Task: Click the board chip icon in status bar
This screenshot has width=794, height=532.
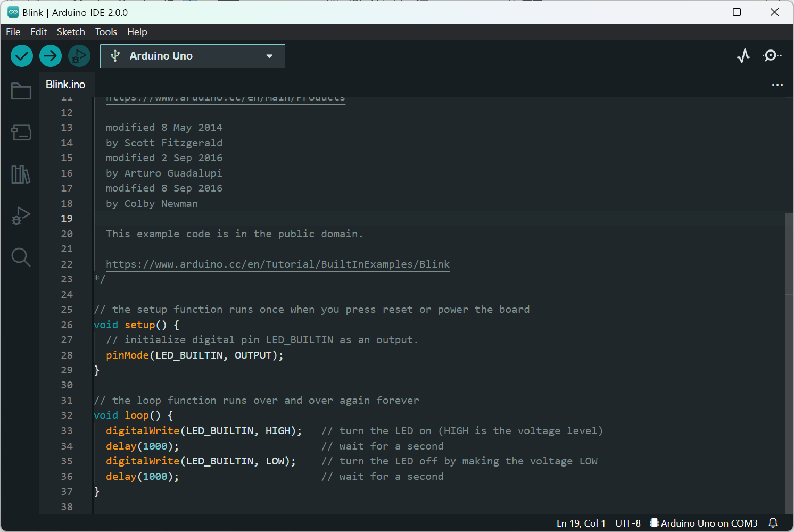Action: click(655, 523)
